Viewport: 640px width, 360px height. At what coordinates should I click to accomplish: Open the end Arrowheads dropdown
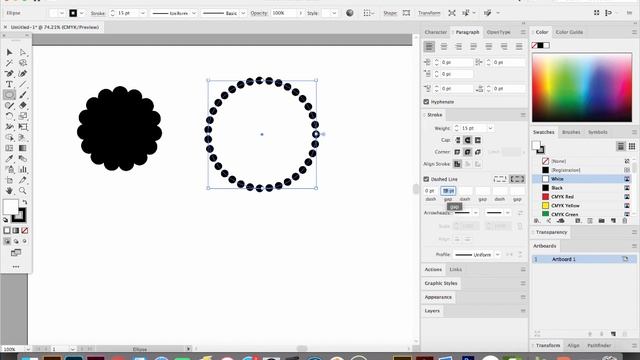[x=508, y=213]
